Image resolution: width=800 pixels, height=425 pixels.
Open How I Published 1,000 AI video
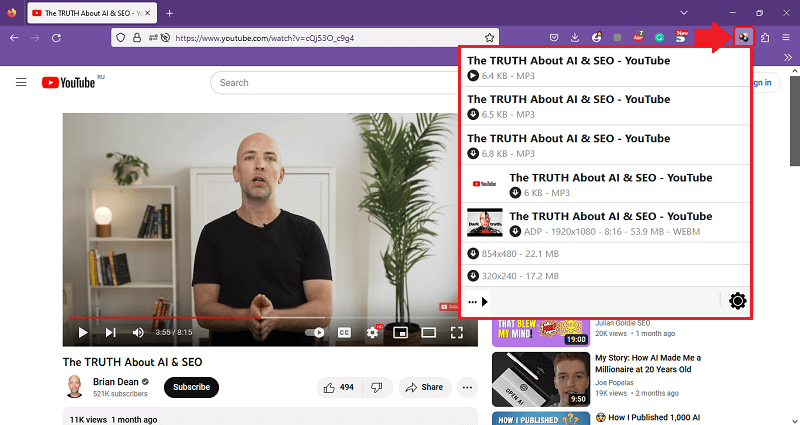click(x=648, y=417)
